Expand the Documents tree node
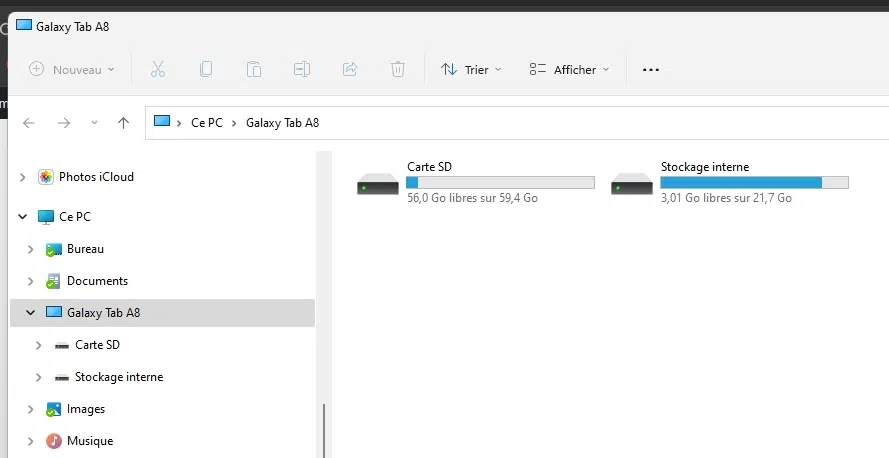889x458 pixels. tap(31, 281)
